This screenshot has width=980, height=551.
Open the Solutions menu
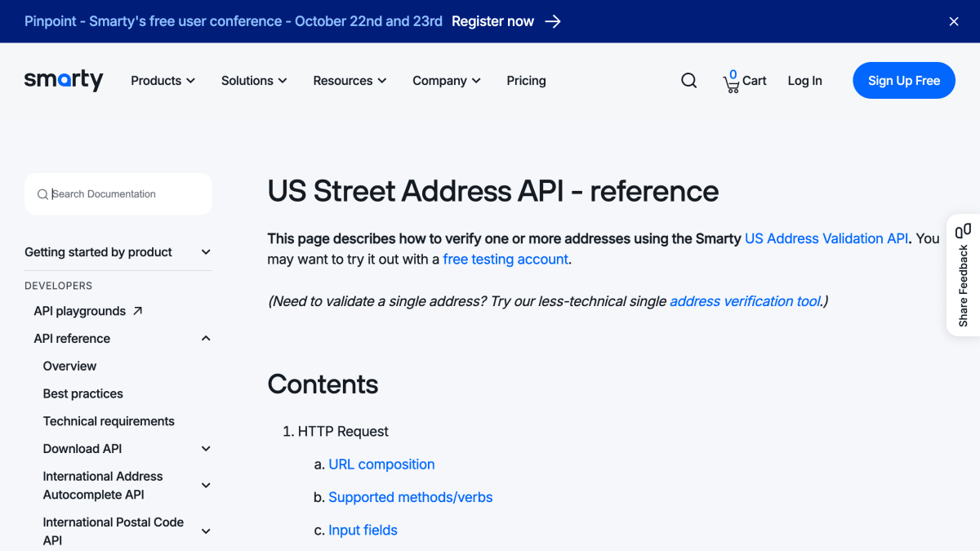click(x=254, y=81)
